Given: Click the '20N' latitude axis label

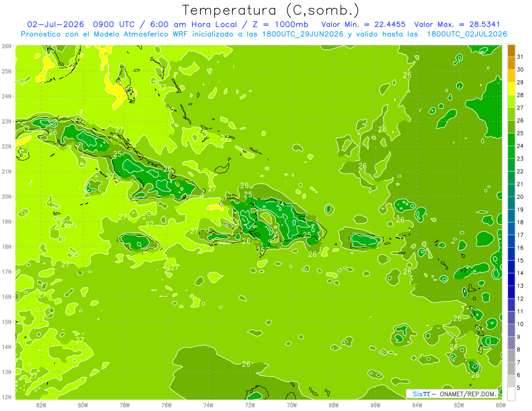Looking at the screenshot, I should pyautogui.click(x=6, y=196).
